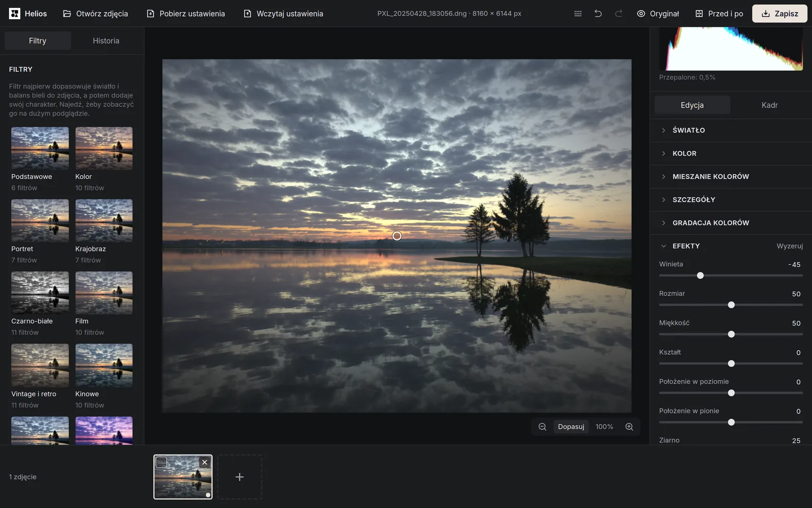Select the Filtry tab
The image size is (812, 508).
[38, 41]
